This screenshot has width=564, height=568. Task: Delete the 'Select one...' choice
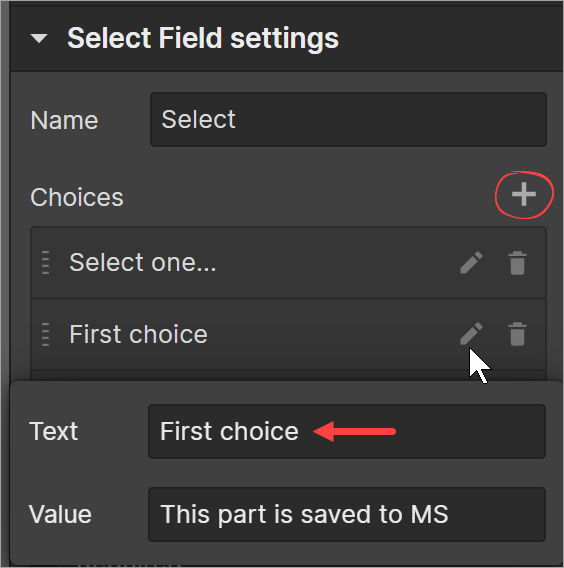click(517, 262)
